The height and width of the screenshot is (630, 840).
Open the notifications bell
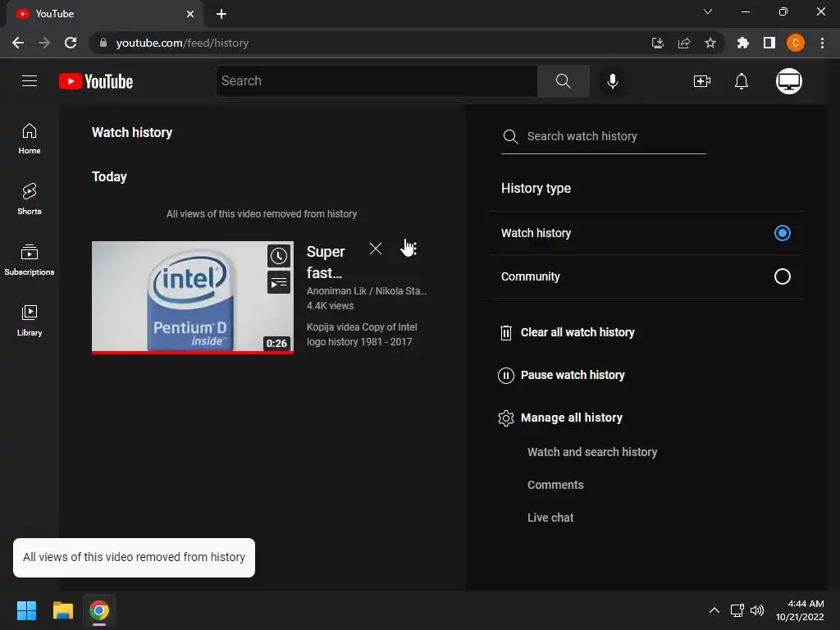click(742, 81)
